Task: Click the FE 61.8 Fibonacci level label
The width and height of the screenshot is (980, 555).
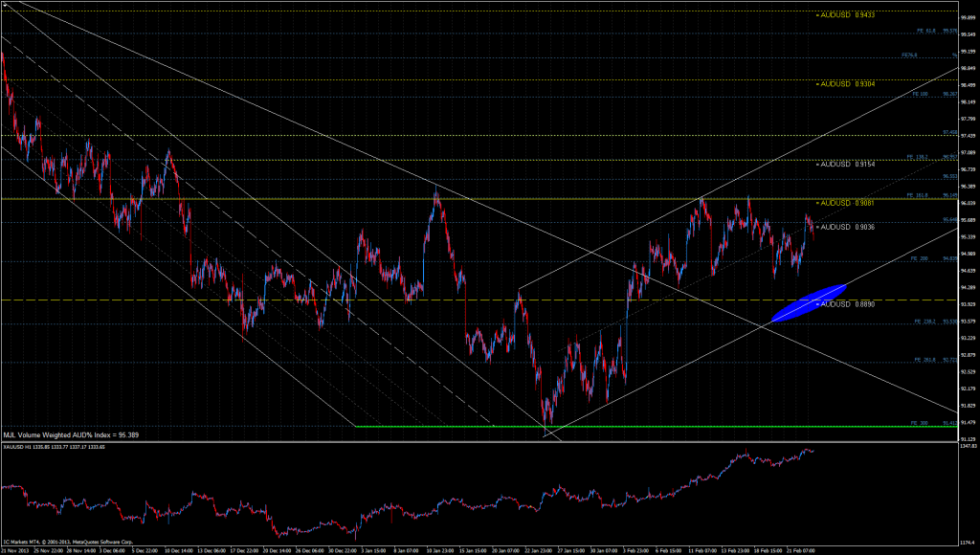Action: click(926, 31)
